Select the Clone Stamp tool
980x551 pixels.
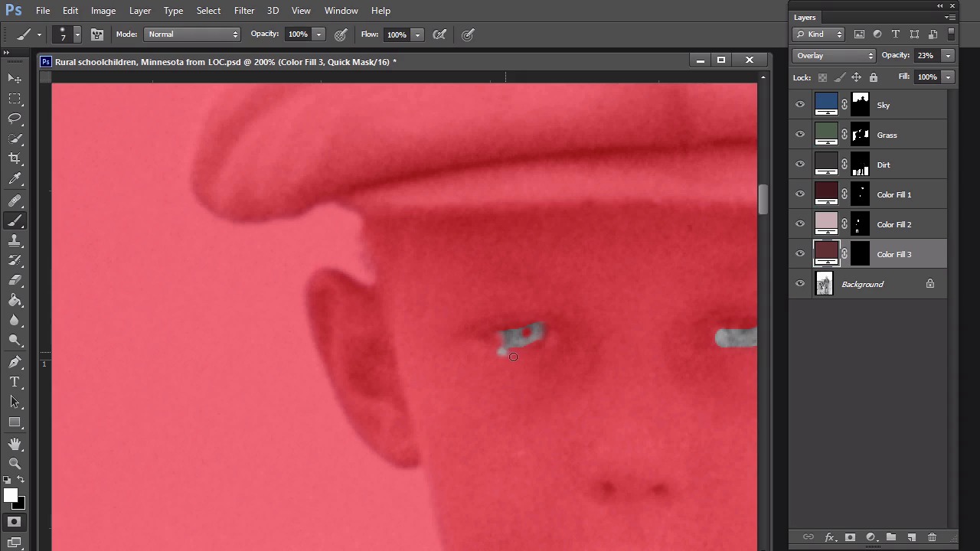15,240
